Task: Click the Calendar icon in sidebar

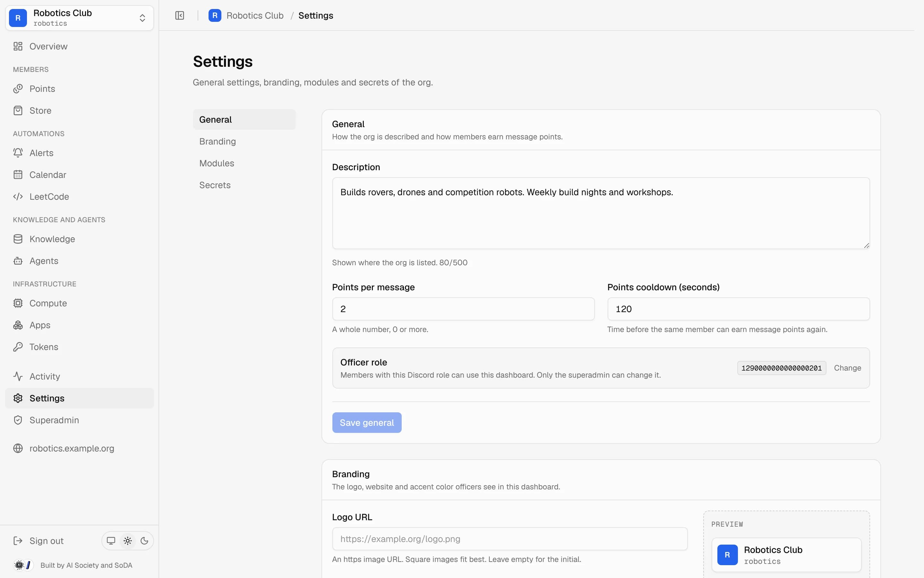Action: coord(18,175)
